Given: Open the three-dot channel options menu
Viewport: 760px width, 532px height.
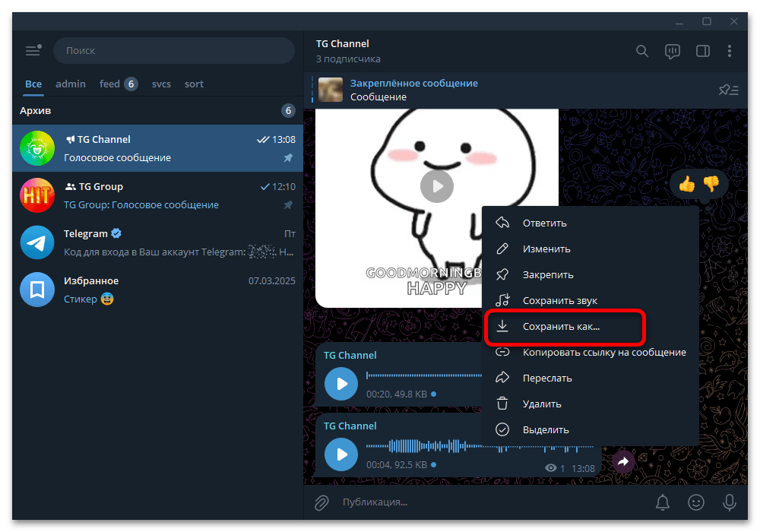Looking at the screenshot, I should point(730,51).
